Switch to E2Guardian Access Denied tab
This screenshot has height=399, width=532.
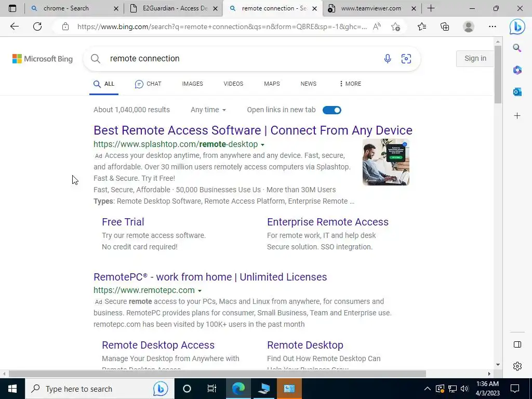175,8
